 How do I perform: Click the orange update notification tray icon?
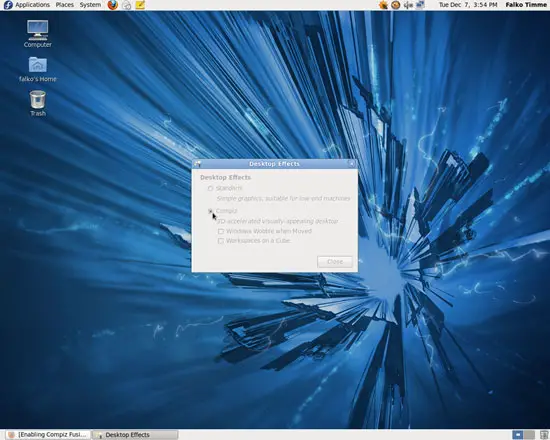(383, 5)
